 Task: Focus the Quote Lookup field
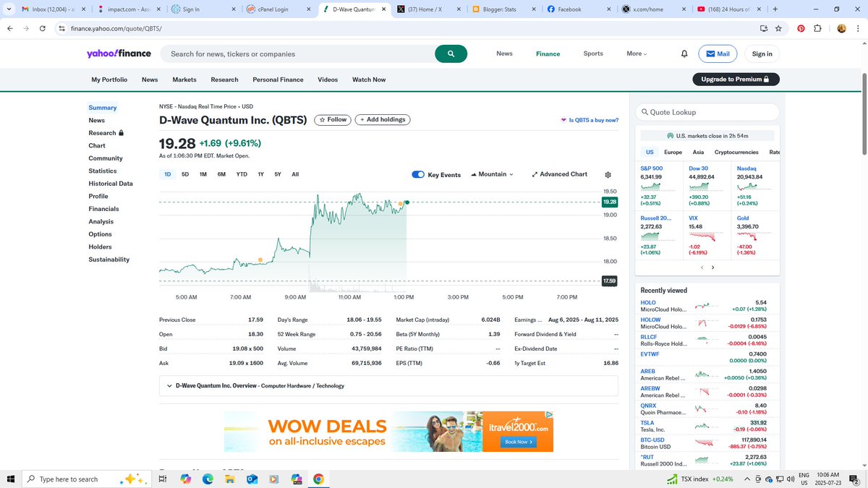707,112
